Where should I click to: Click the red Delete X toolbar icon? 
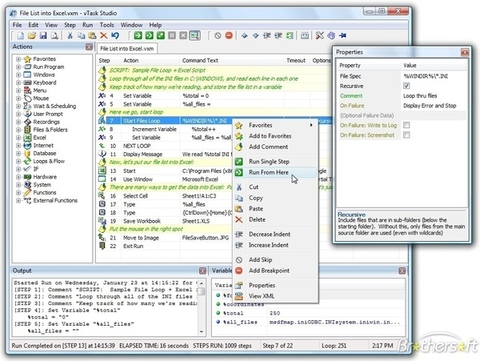[x=104, y=35]
